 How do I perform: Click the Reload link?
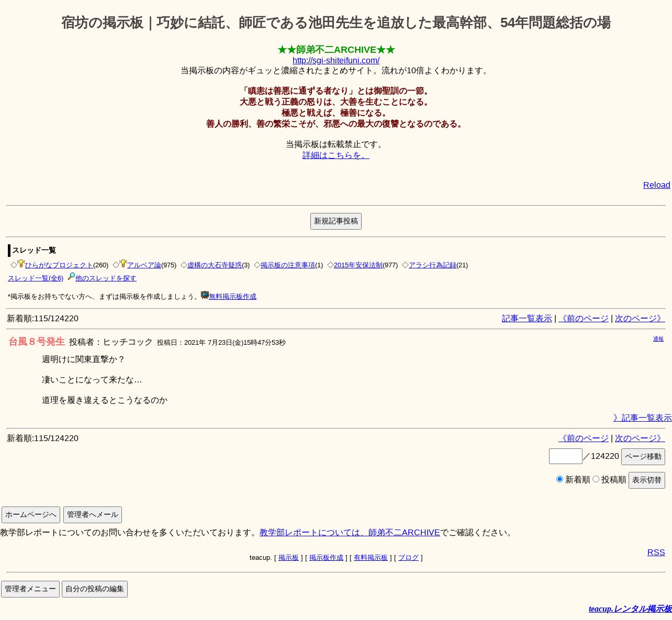656,185
